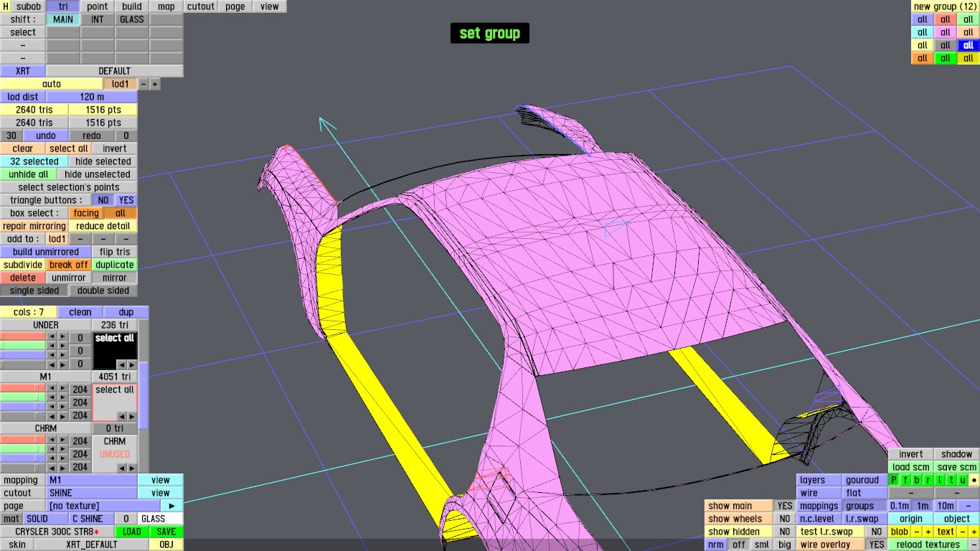Open the skin XRT_DEFAULT selector

[x=92, y=545]
